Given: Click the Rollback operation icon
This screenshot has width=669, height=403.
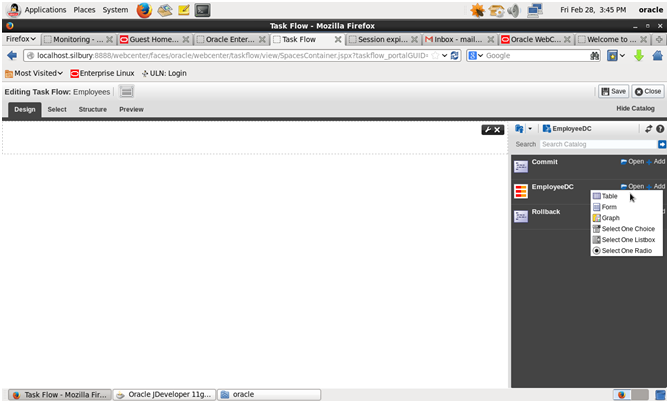Looking at the screenshot, I should pos(521,216).
